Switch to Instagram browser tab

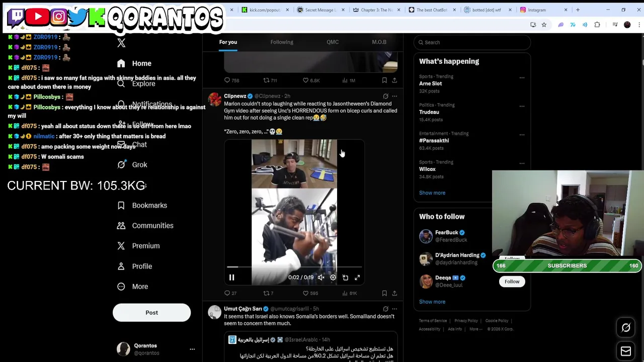pos(543,10)
